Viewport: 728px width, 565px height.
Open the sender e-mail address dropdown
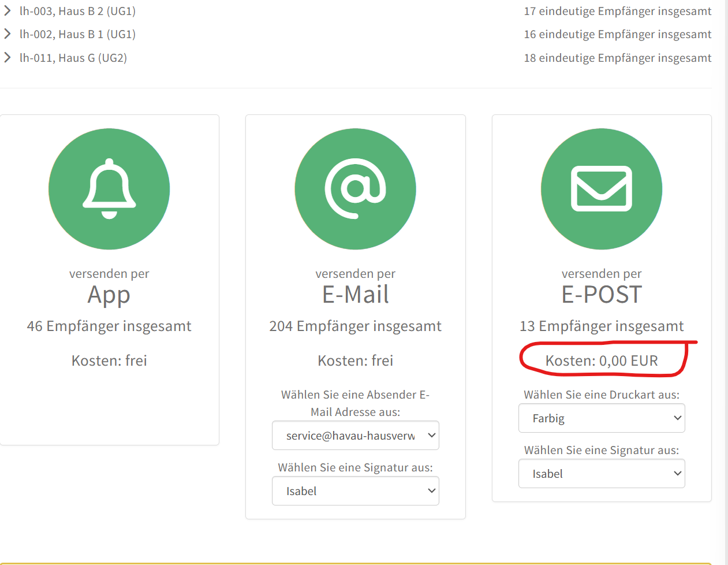[355, 436]
